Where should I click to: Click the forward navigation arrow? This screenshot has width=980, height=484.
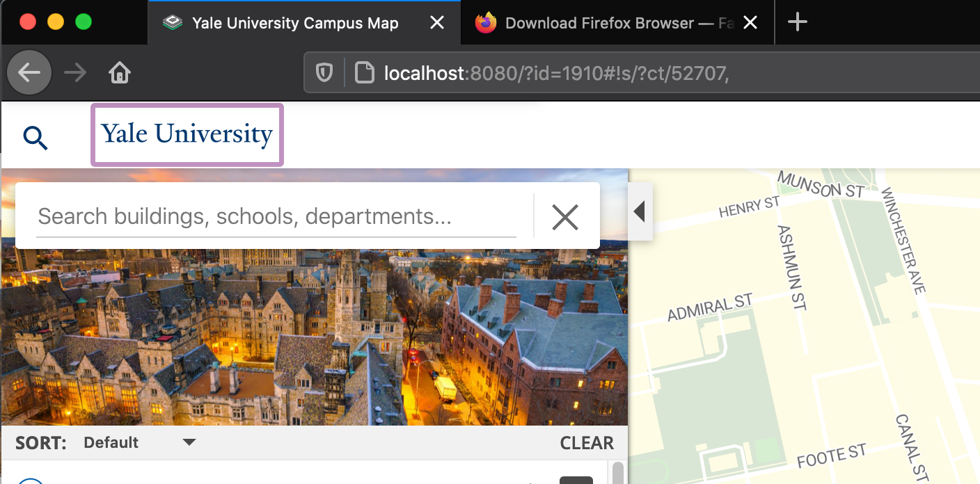pos(75,72)
